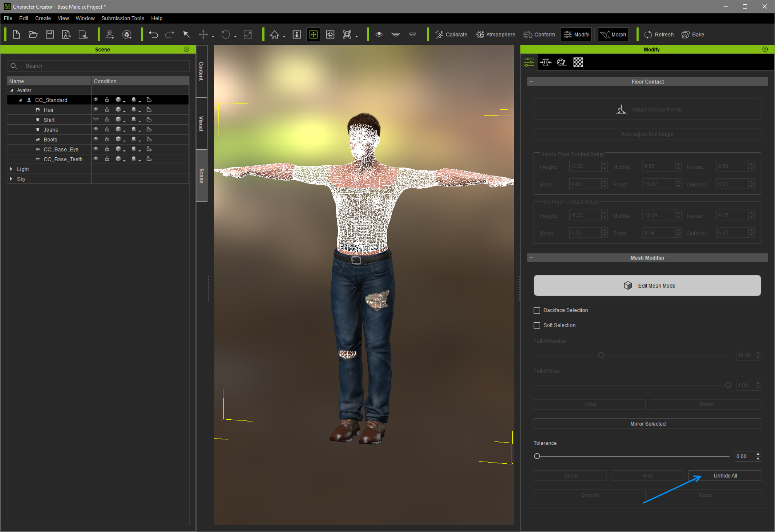Collapse the Floor Contact section

click(531, 81)
